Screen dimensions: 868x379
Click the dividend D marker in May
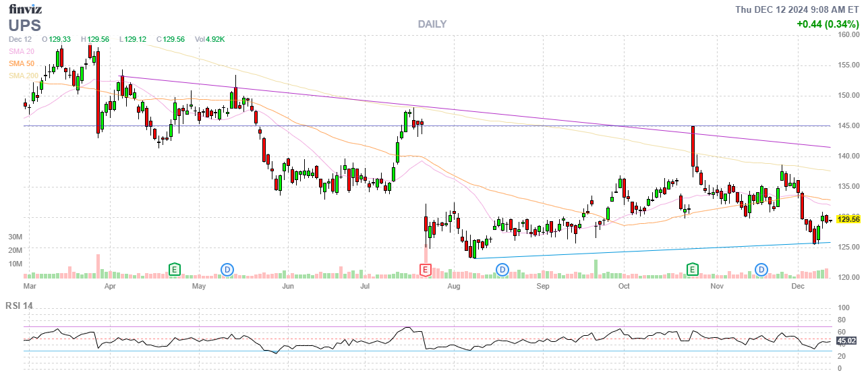227,270
